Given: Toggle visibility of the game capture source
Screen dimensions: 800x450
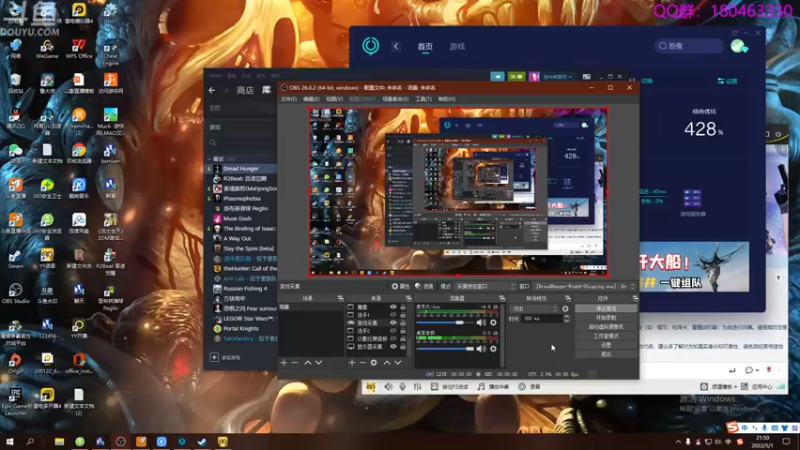Looking at the screenshot, I should pyautogui.click(x=393, y=322).
